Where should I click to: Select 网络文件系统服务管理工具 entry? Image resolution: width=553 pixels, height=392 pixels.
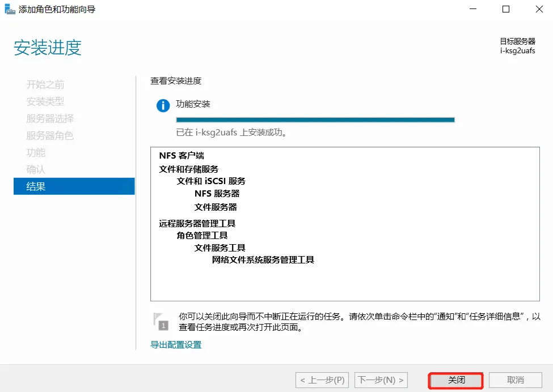tap(263, 260)
